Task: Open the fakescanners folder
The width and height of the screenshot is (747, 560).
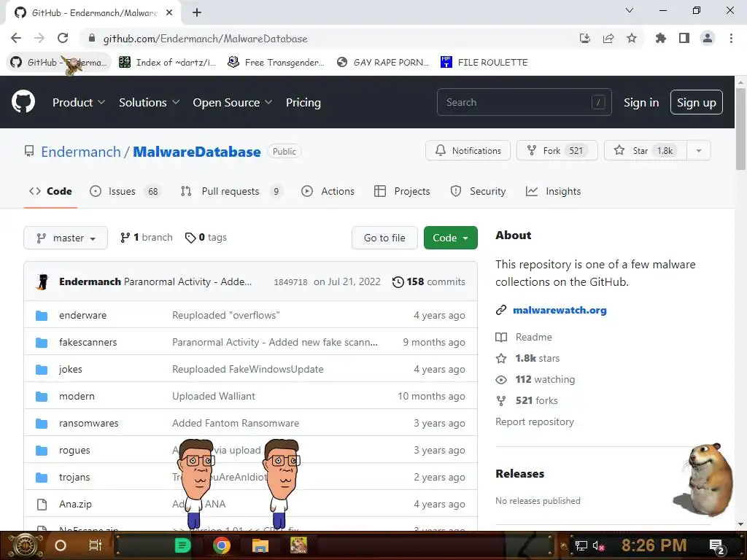Action: pos(88,342)
